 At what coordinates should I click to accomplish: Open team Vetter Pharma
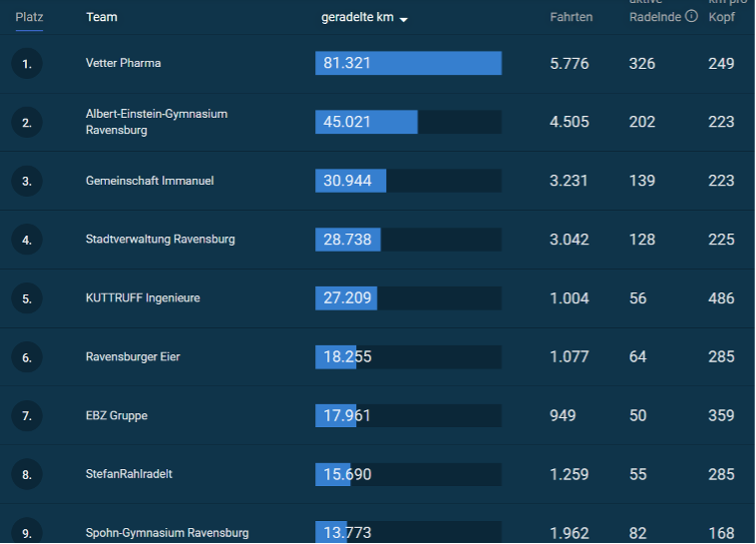pos(124,63)
